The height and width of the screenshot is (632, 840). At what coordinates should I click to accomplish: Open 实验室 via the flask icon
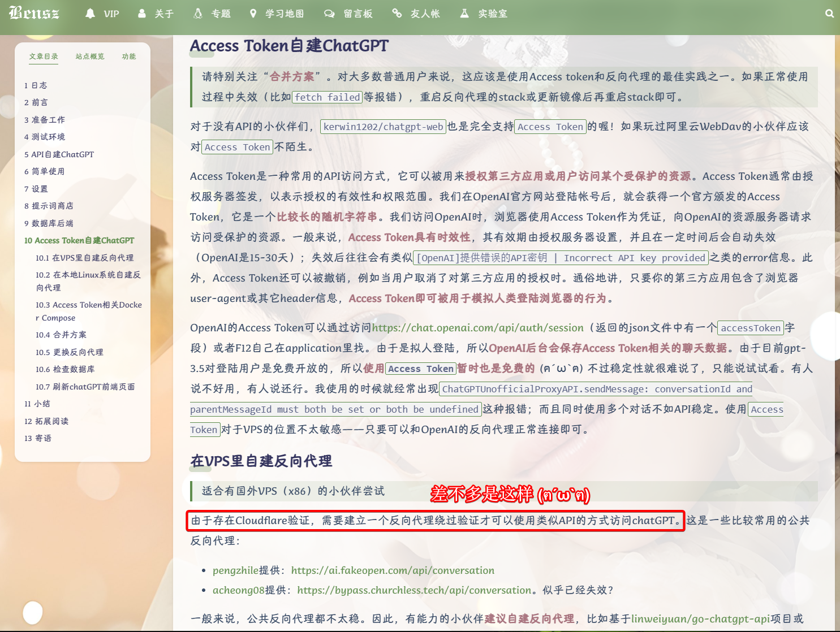[464, 13]
